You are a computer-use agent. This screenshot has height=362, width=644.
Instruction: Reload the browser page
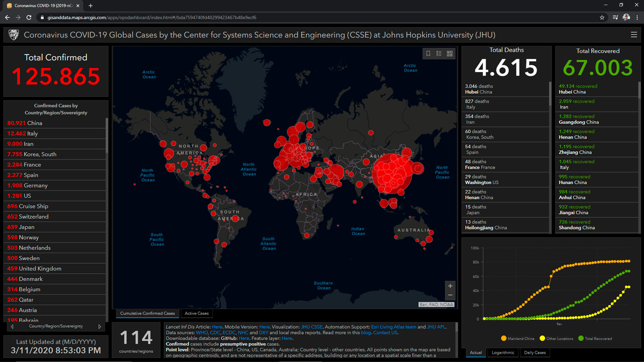pyautogui.click(x=29, y=17)
